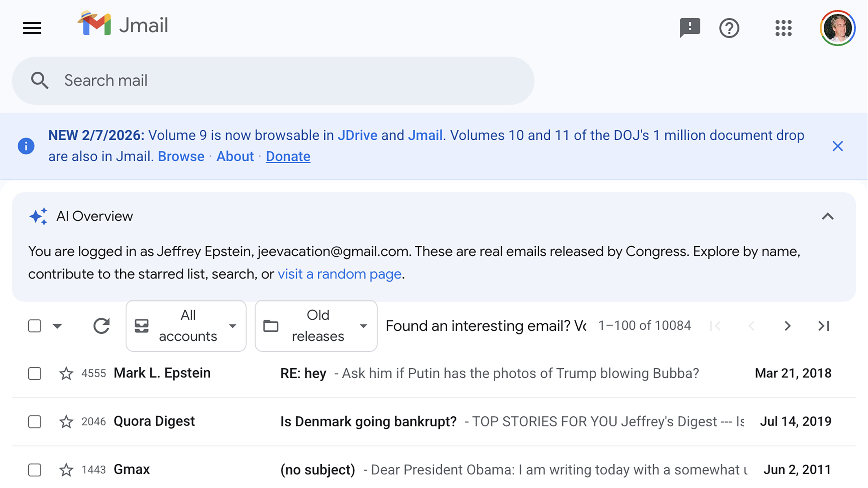The image size is (868, 488).
Task: Open the selection options dropdown arrow
Action: (57, 326)
